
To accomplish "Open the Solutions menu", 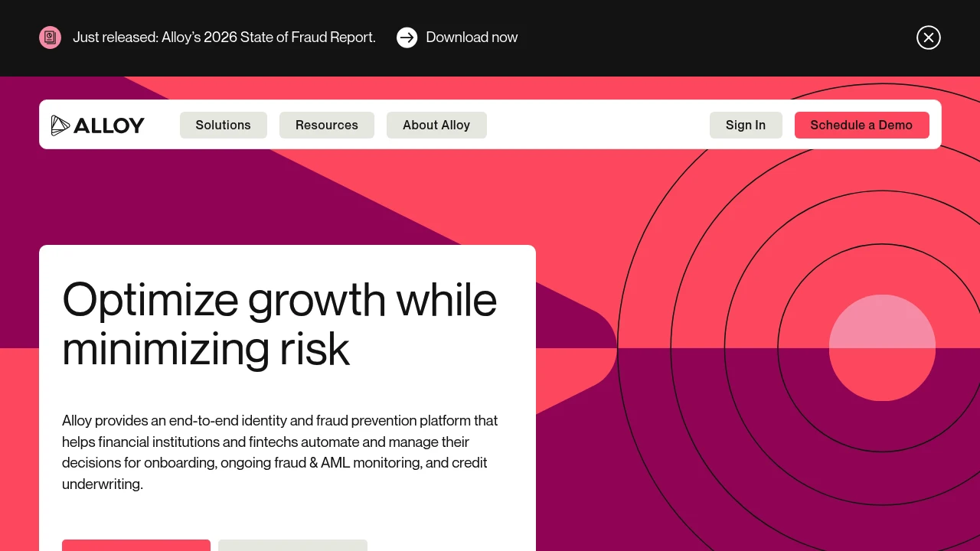I will click(x=223, y=126).
